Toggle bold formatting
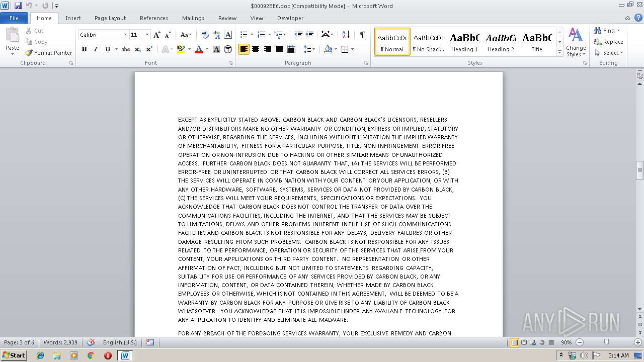The image size is (644, 362). (84, 49)
